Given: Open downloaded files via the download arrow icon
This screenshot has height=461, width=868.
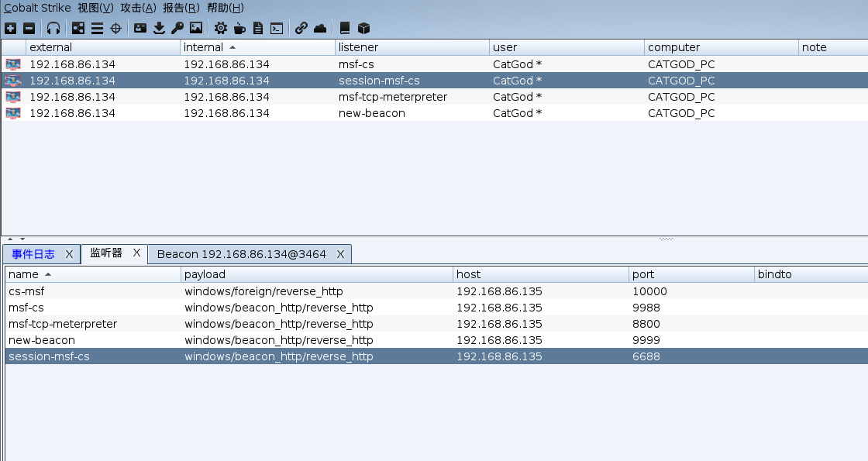Looking at the screenshot, I should click(159, 28).
